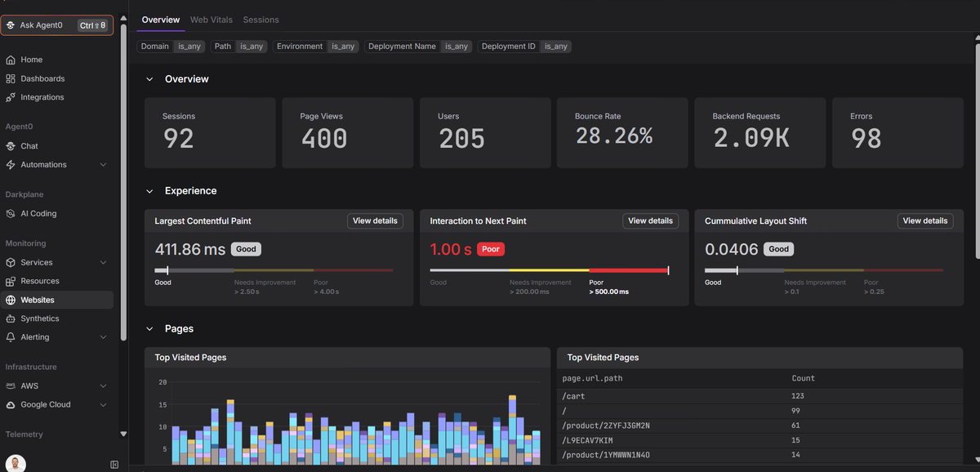Click the Agent0 icon in Ask button

(11, 25)
